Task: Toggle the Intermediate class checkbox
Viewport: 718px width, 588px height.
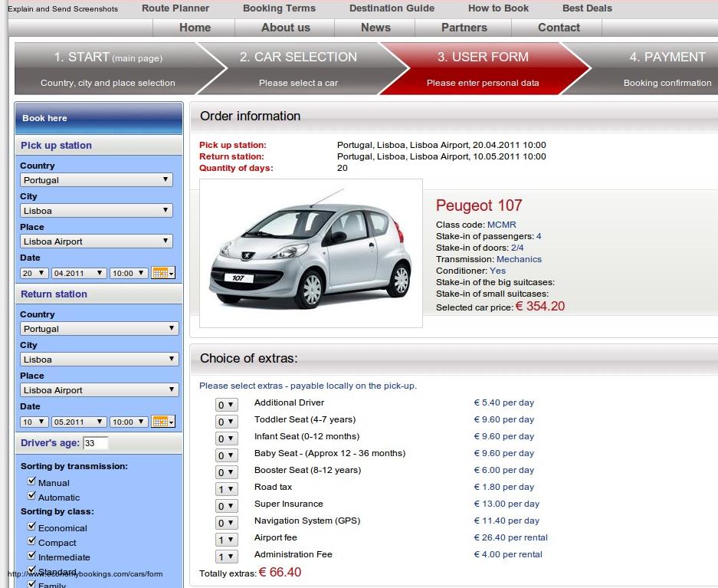Action: [x=31, y=556]
